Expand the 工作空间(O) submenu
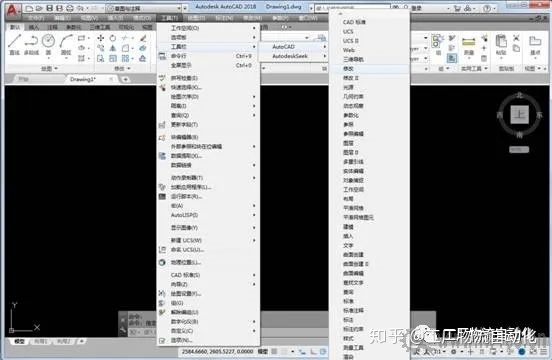Screen dimensions: 552x360 point(208,28)
